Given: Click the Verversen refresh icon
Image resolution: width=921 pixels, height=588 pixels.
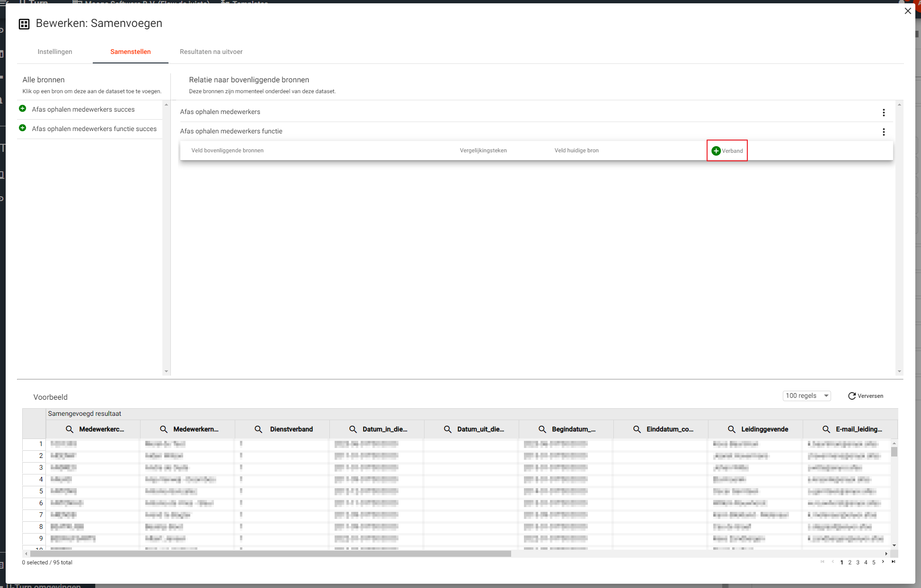Looking at the screenshot, I should pos(851,396).
